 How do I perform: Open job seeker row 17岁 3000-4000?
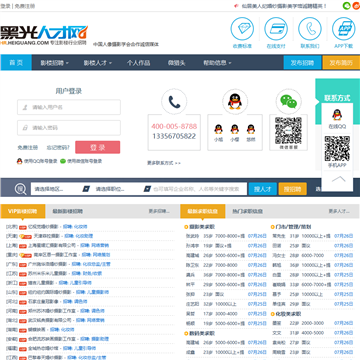[x=227, y=314]
